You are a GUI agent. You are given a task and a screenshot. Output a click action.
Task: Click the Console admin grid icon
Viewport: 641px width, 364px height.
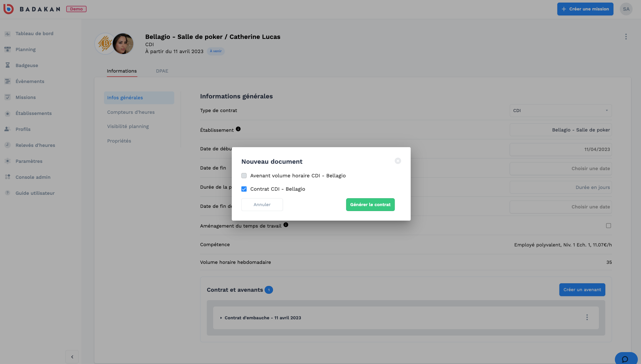pyautogui.click(x=8, y=177)
